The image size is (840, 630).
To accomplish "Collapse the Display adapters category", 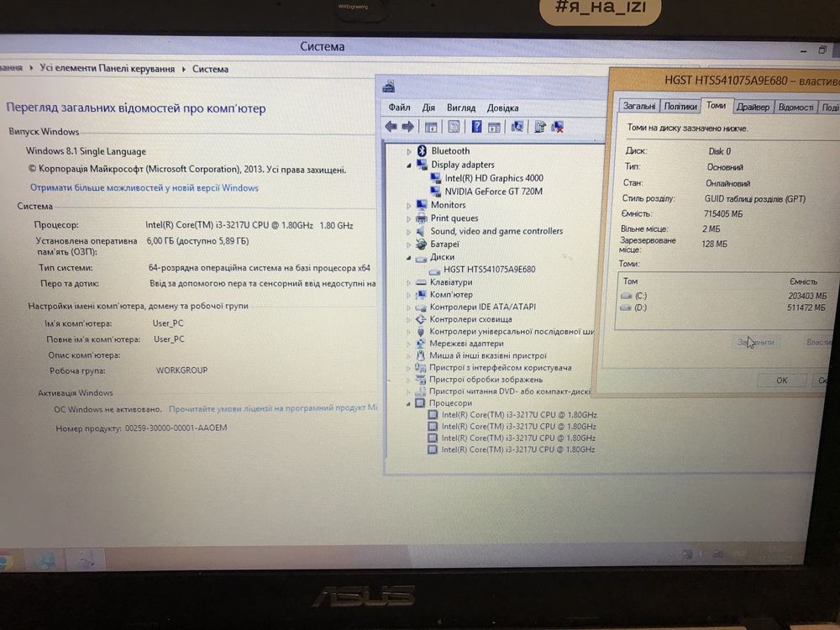I will click(409, 165).
